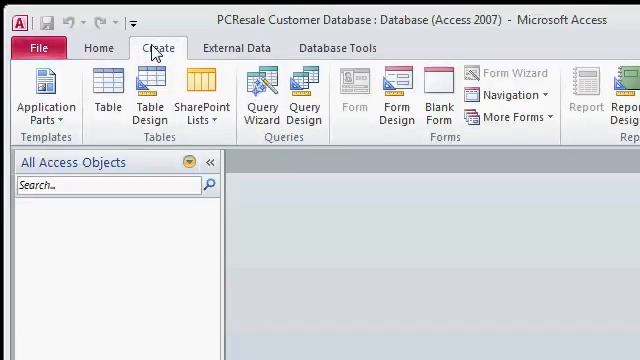This screenshot has height=360, width=640.
Task: Open the Undo history dropdown arrow
Action: (x=83, y=22)
